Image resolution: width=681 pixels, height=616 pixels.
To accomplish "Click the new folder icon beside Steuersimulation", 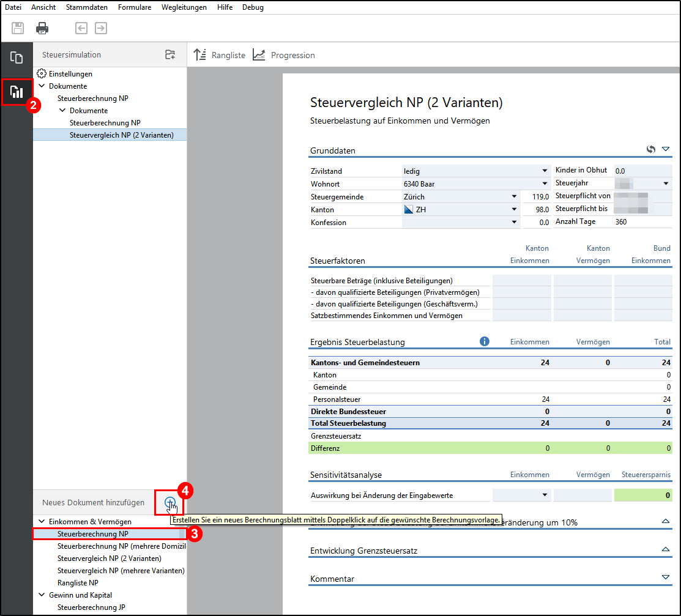I will point(170,55).
